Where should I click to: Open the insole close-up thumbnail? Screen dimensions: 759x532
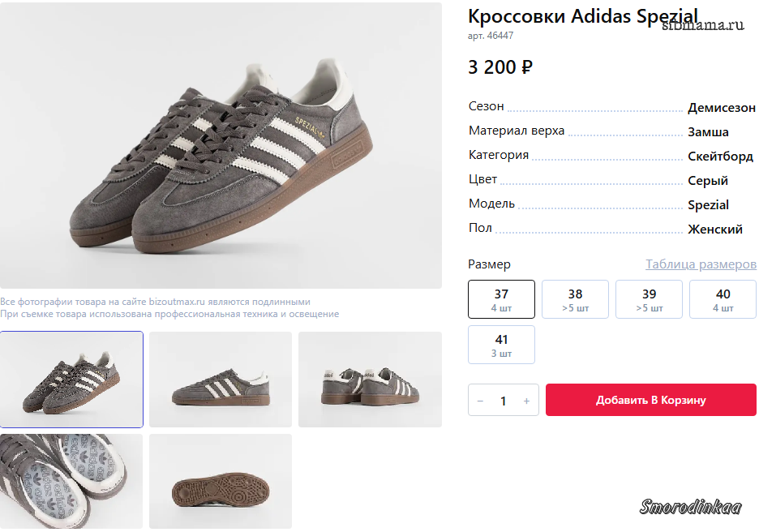coord(71,481)
